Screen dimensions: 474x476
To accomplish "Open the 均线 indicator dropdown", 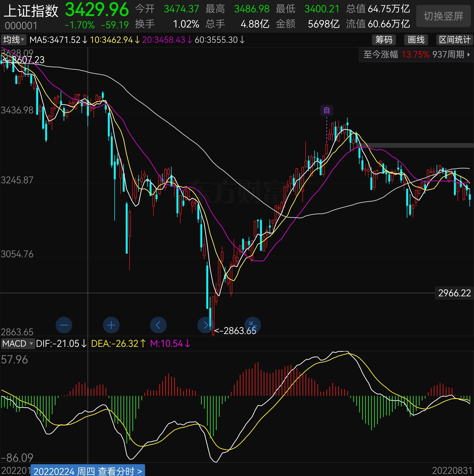I will [x=14, y=40].
